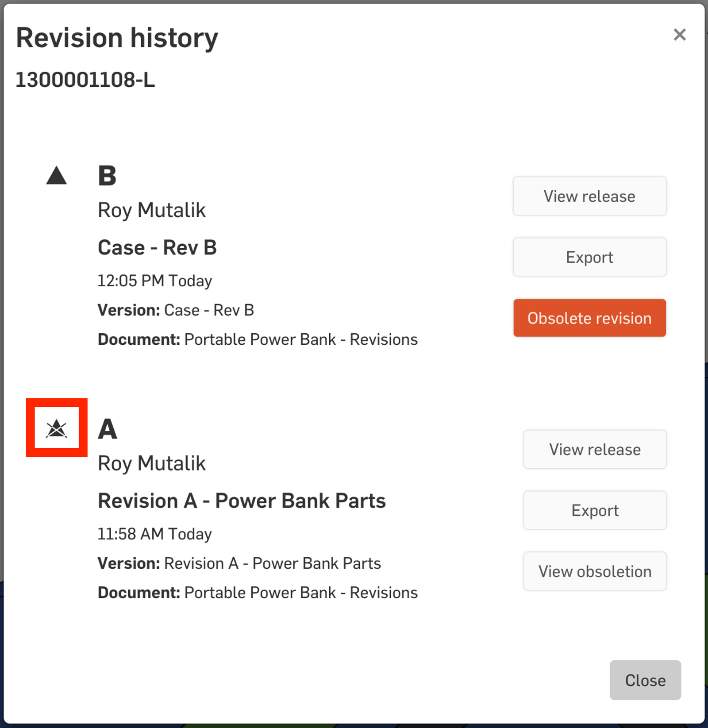Viewport: 708px width, 728px height.
Task: Open View obsoletion for revision A
Action: click(594, 571)
